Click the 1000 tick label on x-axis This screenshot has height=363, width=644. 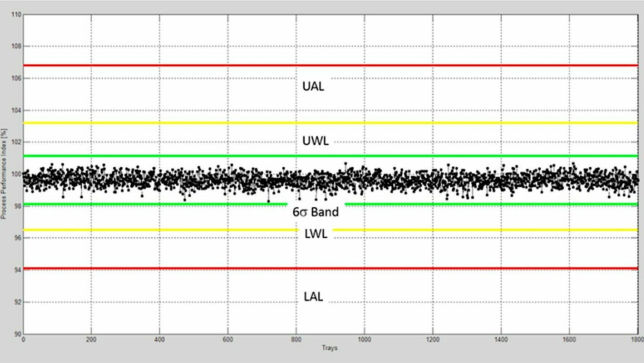(x=364, y=340)
